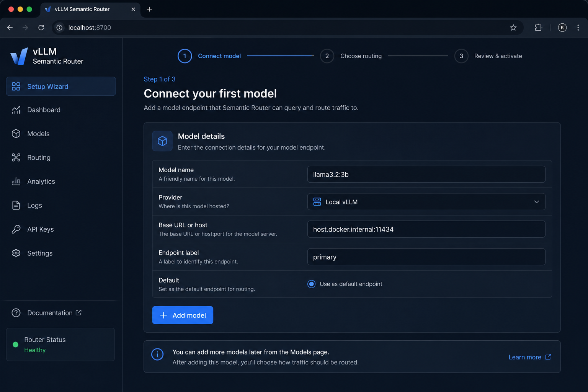Click the Dashboard chart icon

pyautogui.click(x=16, y=110)
